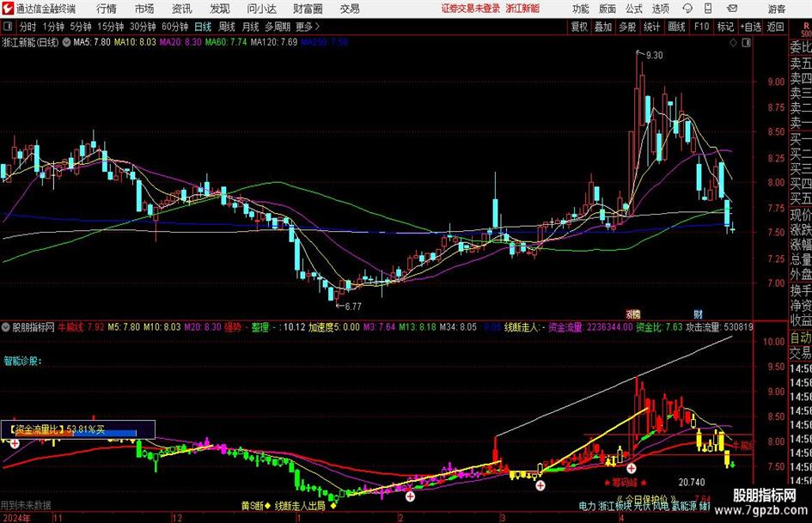
Task: Open the 资讯 menu
Action: tap(182, 9)
